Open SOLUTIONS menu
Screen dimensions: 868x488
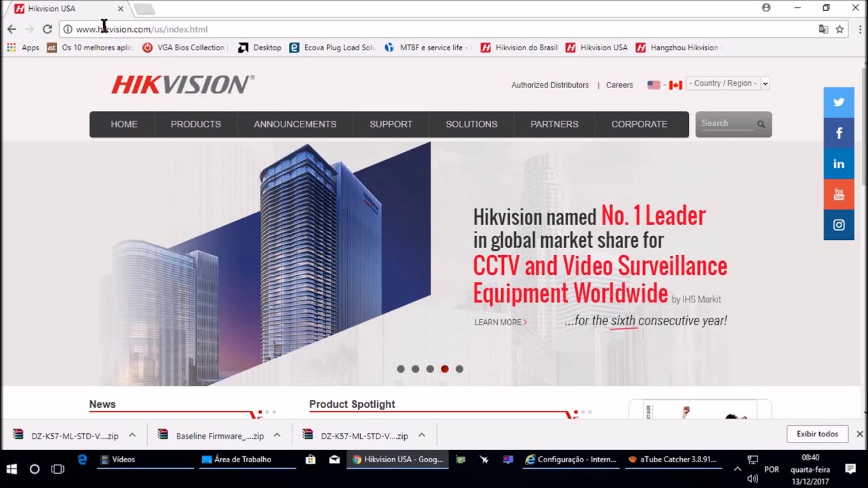click(x=471, y=124)
